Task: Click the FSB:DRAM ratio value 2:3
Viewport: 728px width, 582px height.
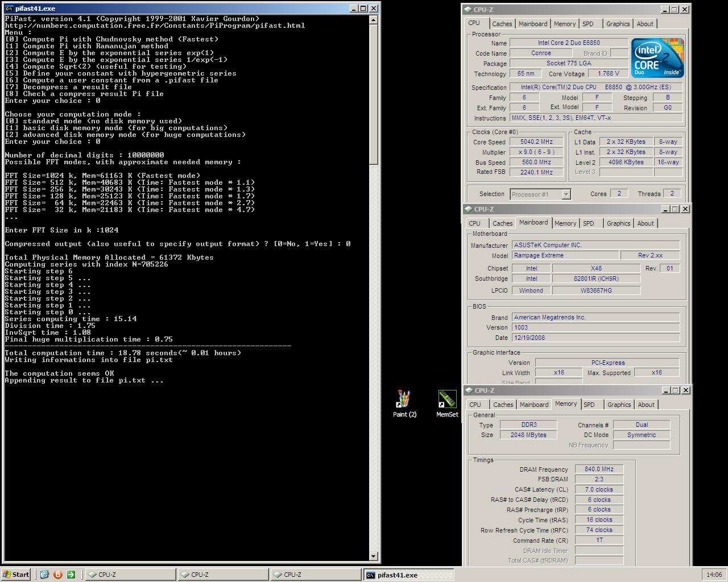Action: pyautogui.click(x=599, y=479)
